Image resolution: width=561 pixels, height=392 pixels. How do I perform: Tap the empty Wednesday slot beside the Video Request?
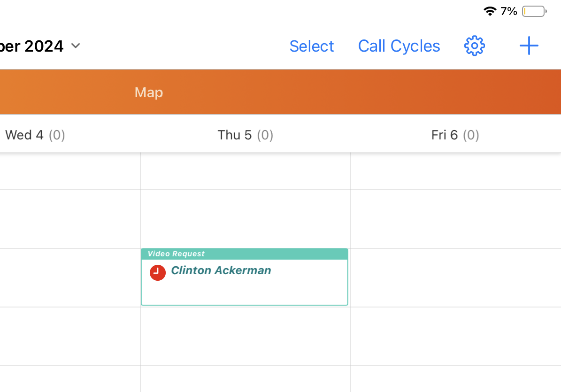70,277
